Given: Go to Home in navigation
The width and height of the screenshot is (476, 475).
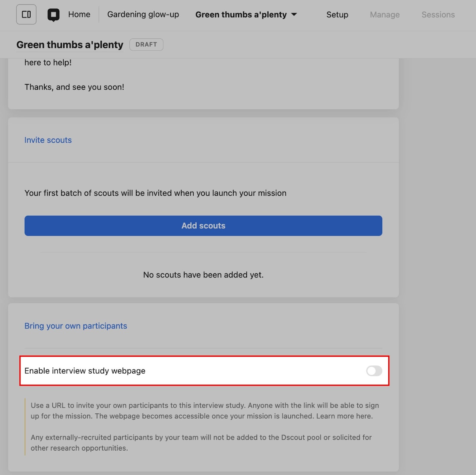Looking at the screenshot, I should (x=79, y=14).
